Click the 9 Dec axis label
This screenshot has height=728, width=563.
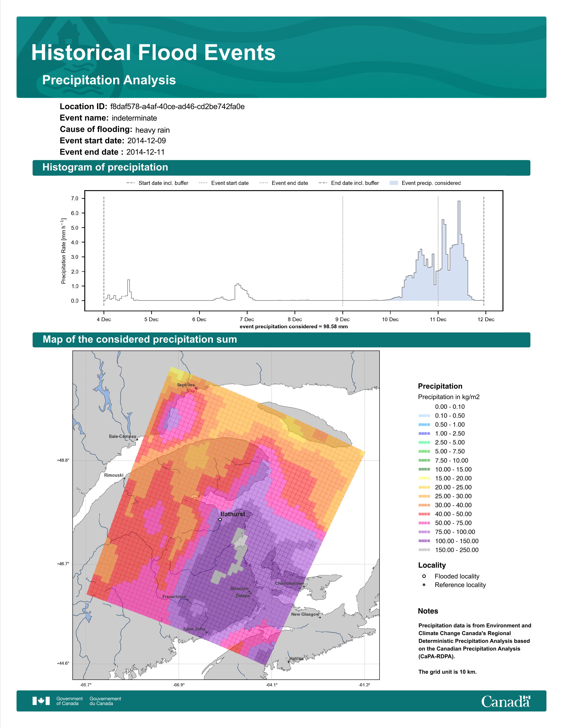342,319
